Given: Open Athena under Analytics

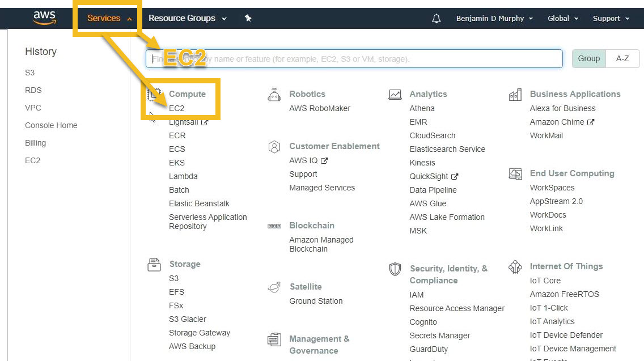Looking at the screenshot, I should 422,108.
